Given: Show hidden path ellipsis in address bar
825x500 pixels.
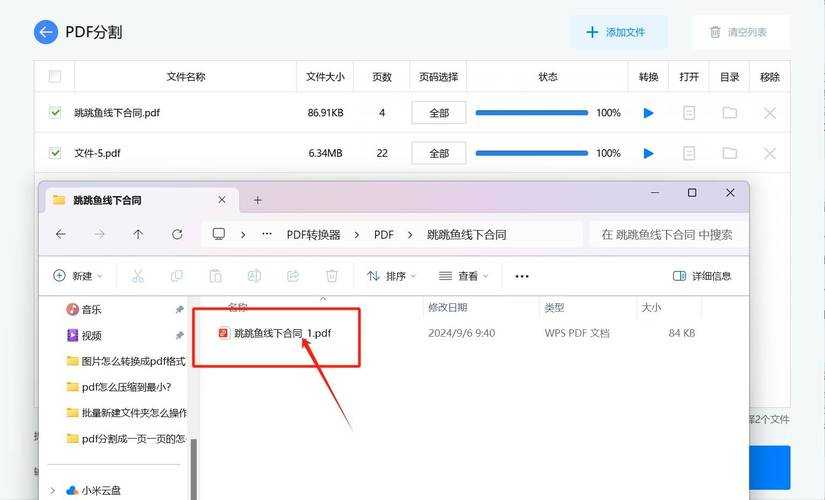Looking at the screenshot, I should click(x=267, y=234).
